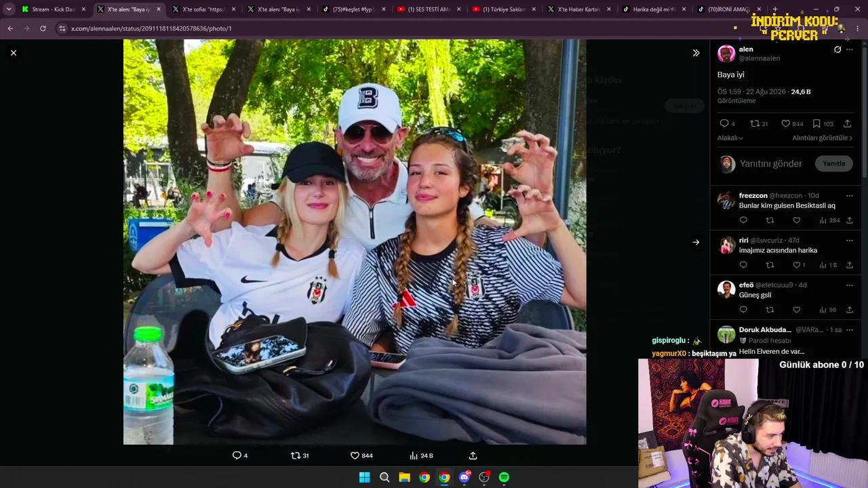Viewport: 868px width, 488px height.
Task: Open Grok icon on alen's tweet
Action: (837, 49)
